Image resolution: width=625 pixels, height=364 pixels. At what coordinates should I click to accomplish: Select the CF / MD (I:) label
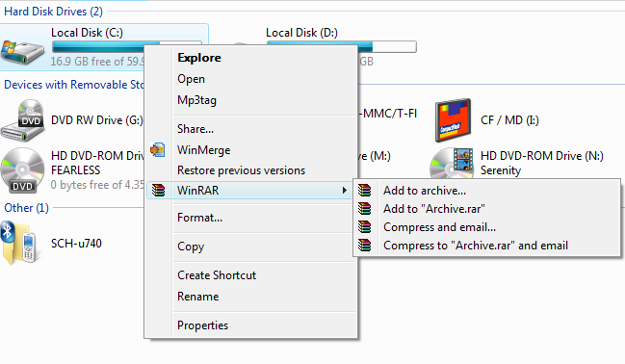(x=509, y=120)
